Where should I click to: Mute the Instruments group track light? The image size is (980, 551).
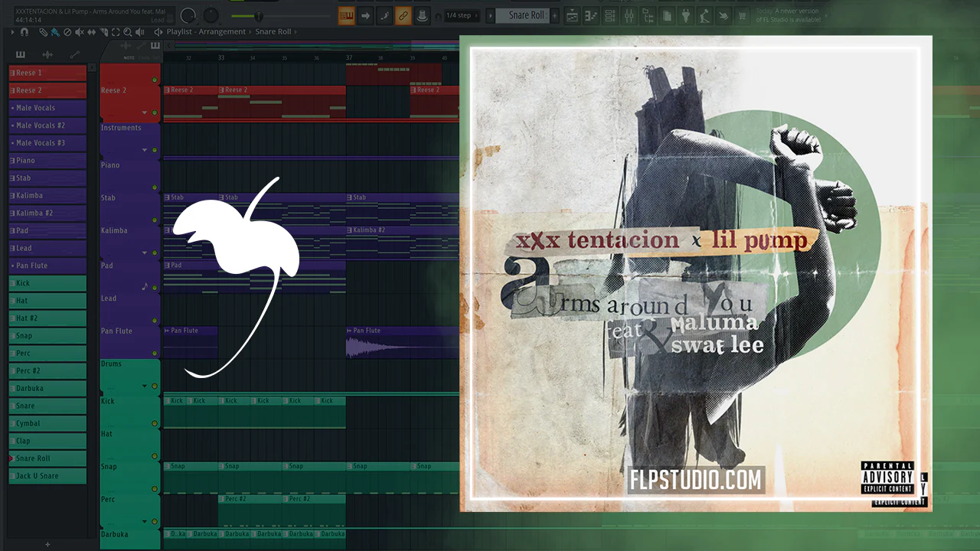coord(155,150)
